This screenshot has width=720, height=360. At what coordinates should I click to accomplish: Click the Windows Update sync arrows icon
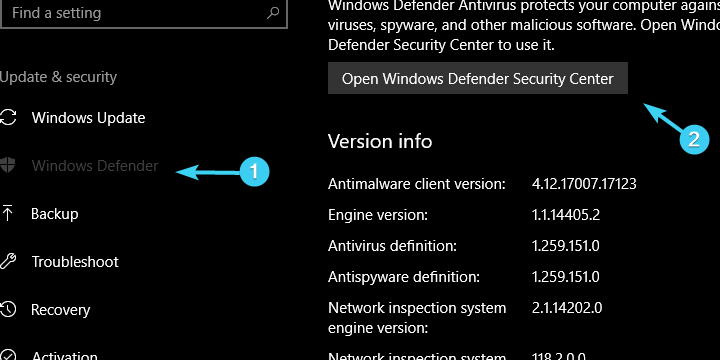pos(8,118)
